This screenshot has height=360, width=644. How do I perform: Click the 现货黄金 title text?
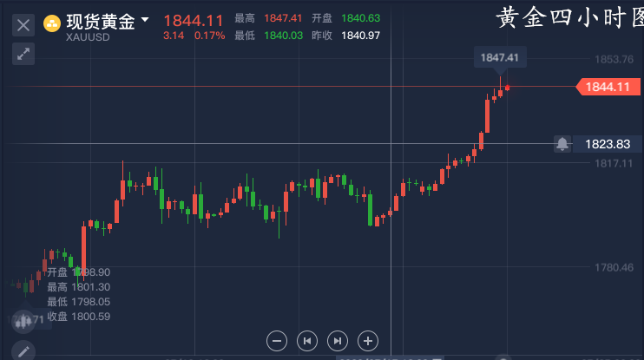click(x=101, y=22)
